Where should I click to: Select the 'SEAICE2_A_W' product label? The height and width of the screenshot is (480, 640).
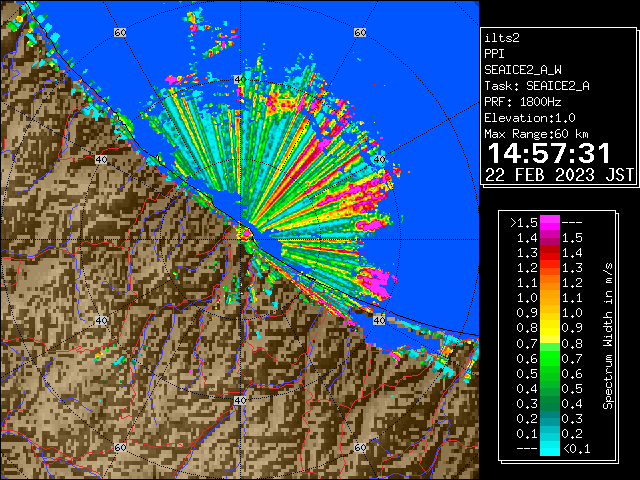tap(523, 70)
